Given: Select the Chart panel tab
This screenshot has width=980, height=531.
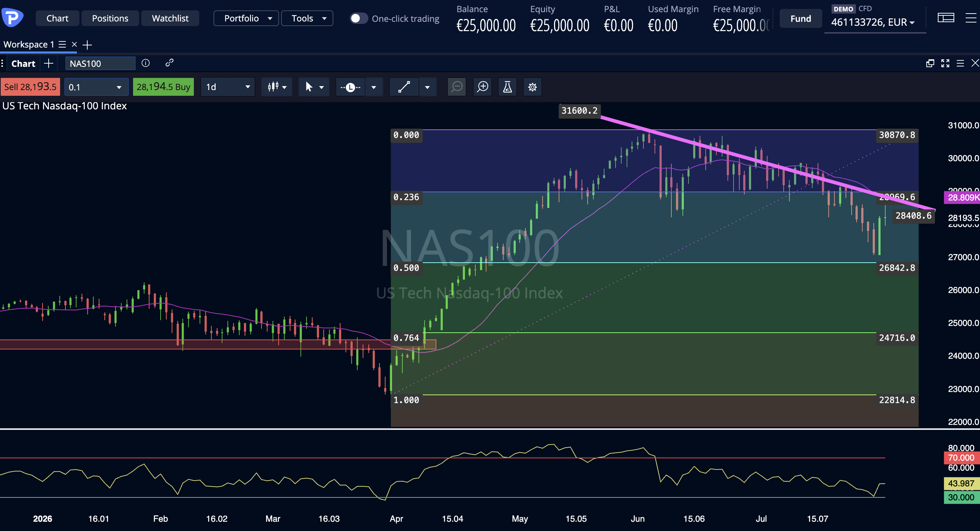Looking at the screenshot, I should tap(23, 64).
